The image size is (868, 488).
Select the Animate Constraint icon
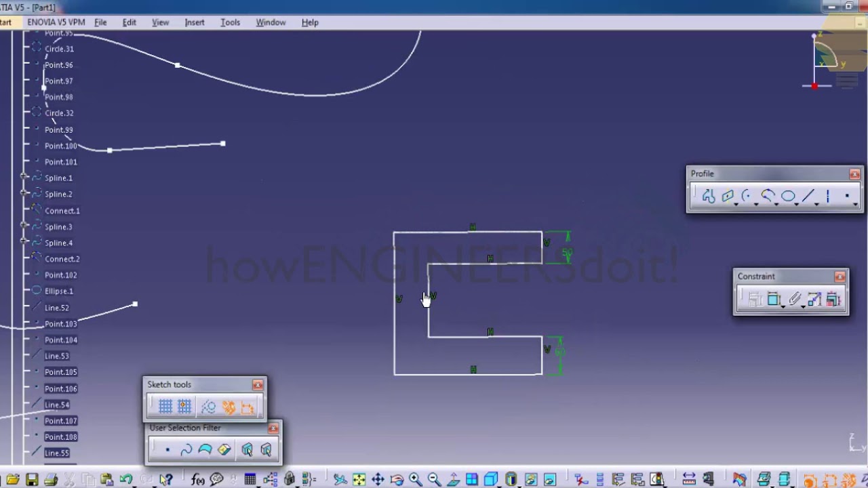(814, 300)
